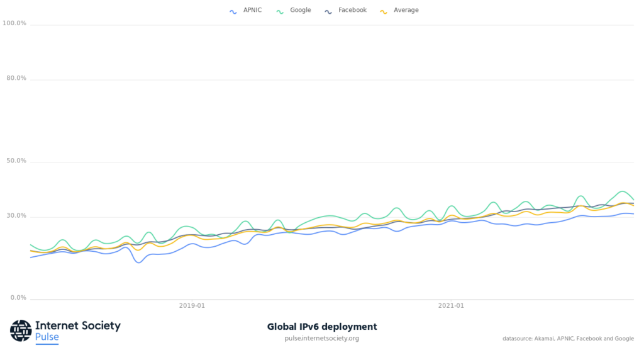The width and height of the screenshot is (644, 350).
Task: Select the 'Pulse' text under the logo
Action: pos(47,337)
